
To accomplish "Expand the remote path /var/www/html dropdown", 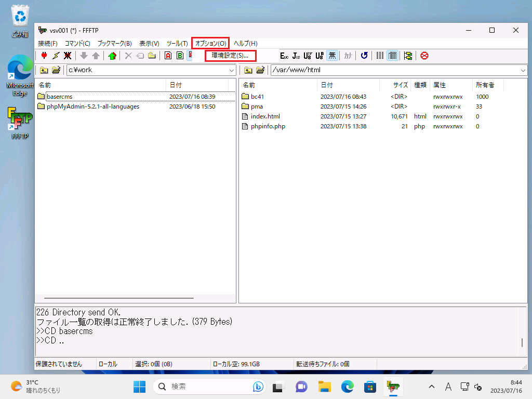I will [x=523, y=70].
